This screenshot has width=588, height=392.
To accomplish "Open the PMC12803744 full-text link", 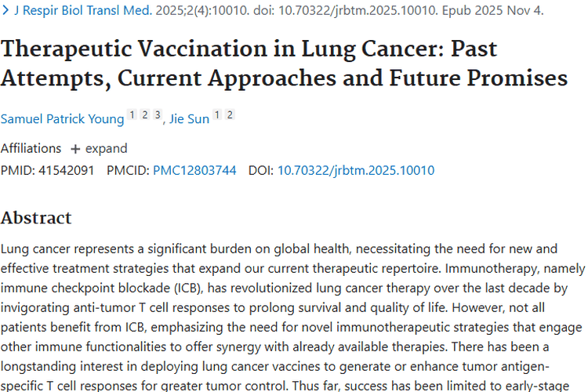I will pyautogui.click(x=194, y=170).
